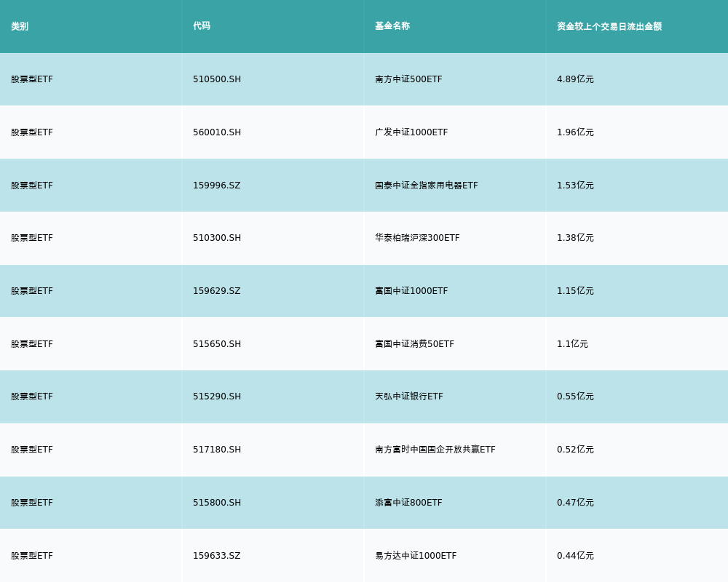Select fund code 515800.SH
The width and height of the screenshot is (728, 582).
(x=217, y=503)
